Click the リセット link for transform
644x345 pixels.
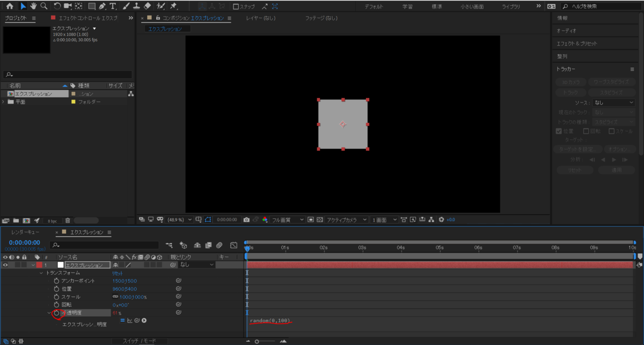tap(118, 273)
